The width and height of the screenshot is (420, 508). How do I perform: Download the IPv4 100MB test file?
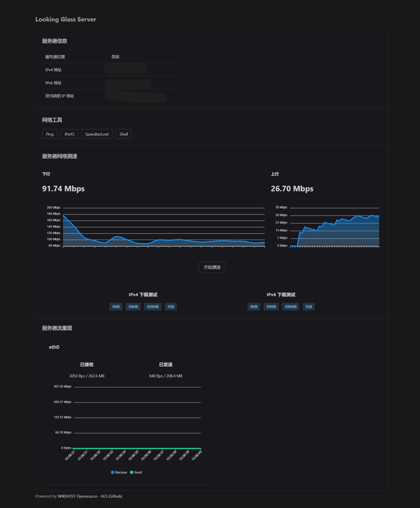152,307
